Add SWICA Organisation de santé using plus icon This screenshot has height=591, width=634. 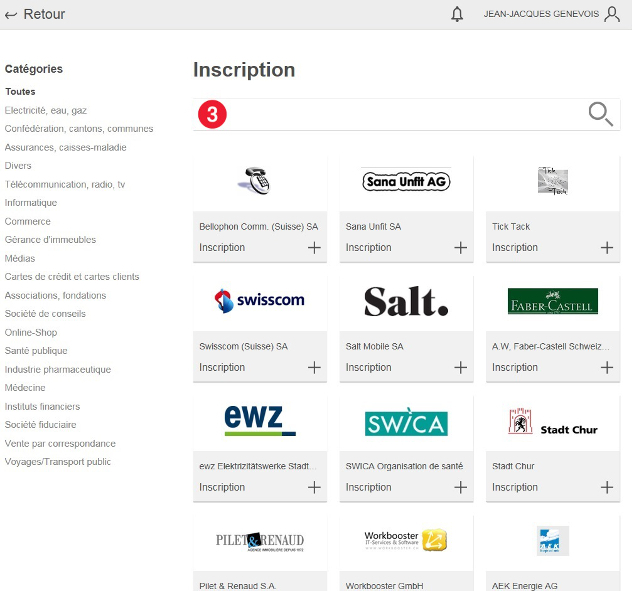[x=461, y=487]
